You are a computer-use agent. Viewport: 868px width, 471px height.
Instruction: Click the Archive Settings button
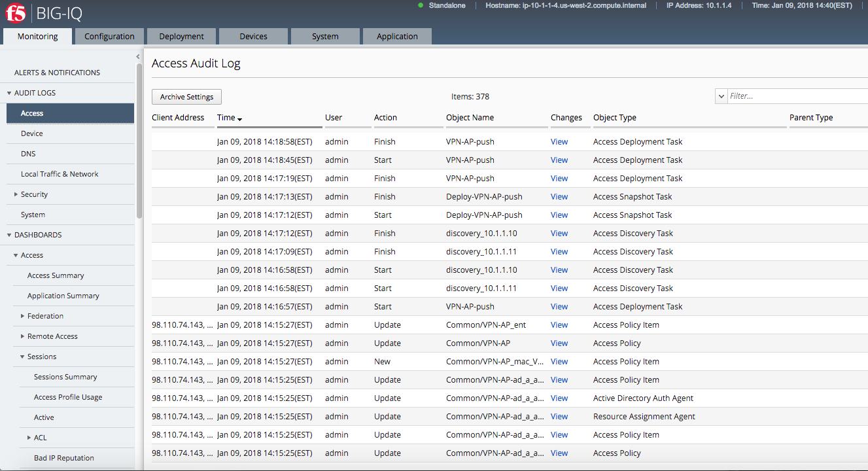click(x=187, y=97)
